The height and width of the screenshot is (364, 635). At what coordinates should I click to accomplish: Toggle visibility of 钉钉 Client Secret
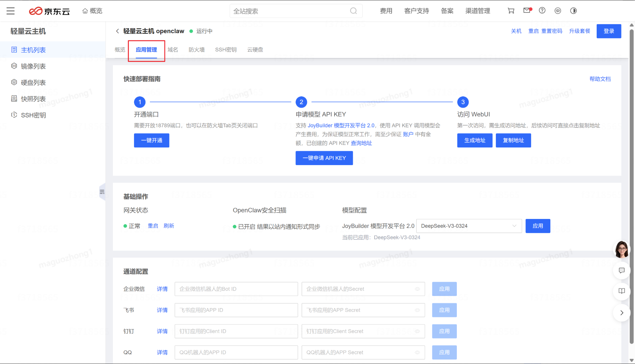point(417,331)
